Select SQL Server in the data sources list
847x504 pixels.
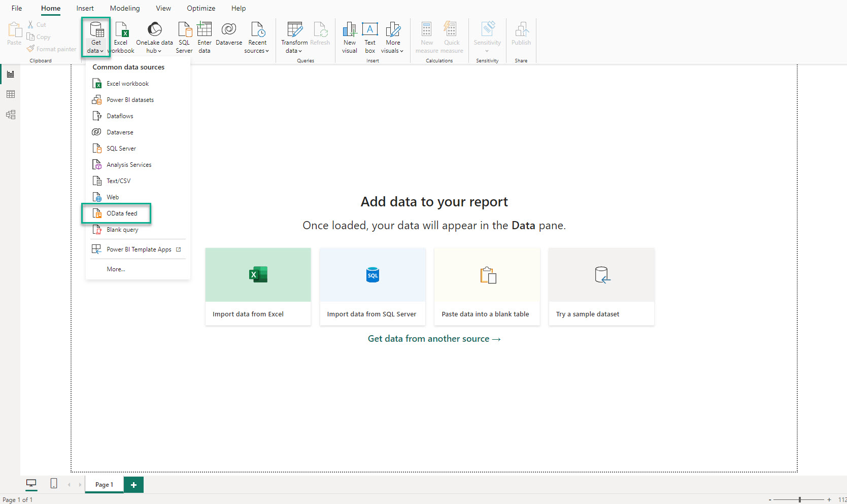pos(121,148)
